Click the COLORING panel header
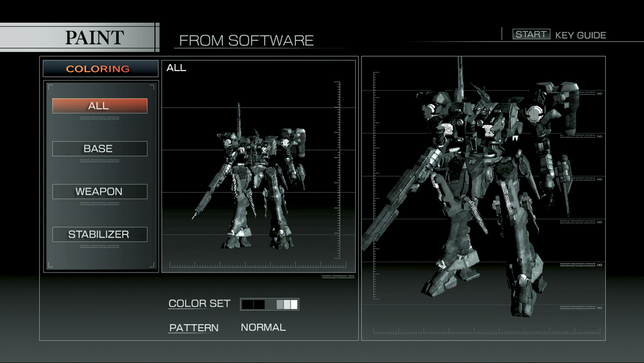Image resolution: width=644 pixels, height=363 pixels. pyautogui.click(x=100, y=68)
